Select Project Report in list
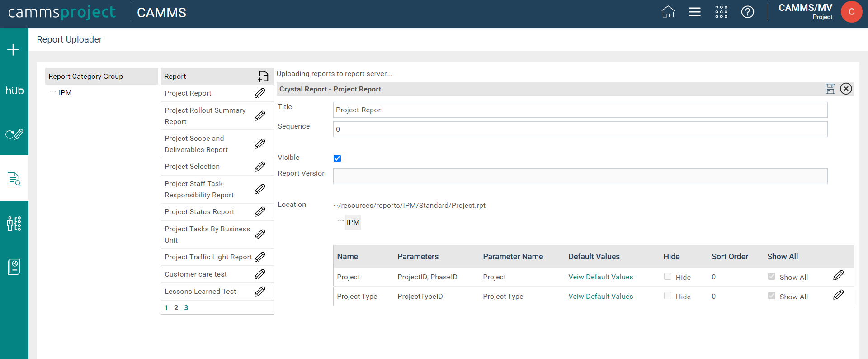Image resolution: width=868 pixels, height=359 pixels. point(188,93)
